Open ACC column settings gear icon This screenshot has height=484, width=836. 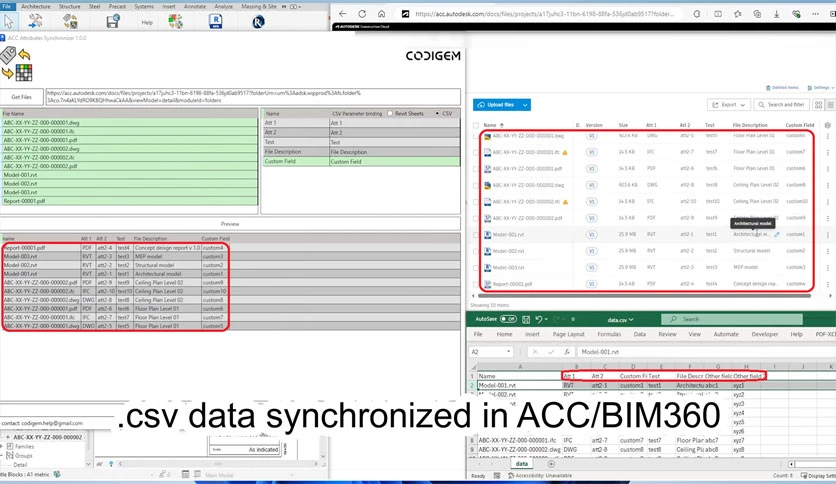pyautogui.click(x=827, y=125)
